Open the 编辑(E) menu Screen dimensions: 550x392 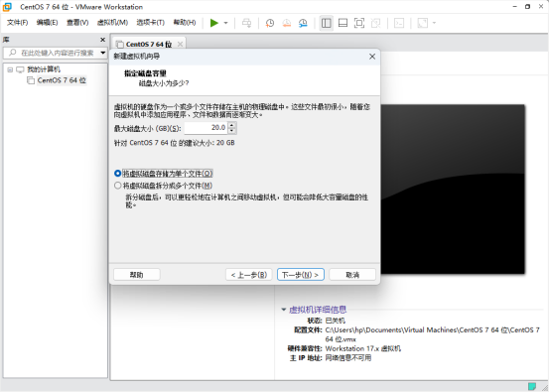[47, 23]
